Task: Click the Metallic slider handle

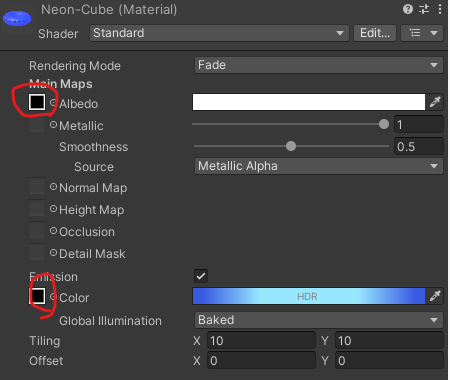Action: click(384, 124)
